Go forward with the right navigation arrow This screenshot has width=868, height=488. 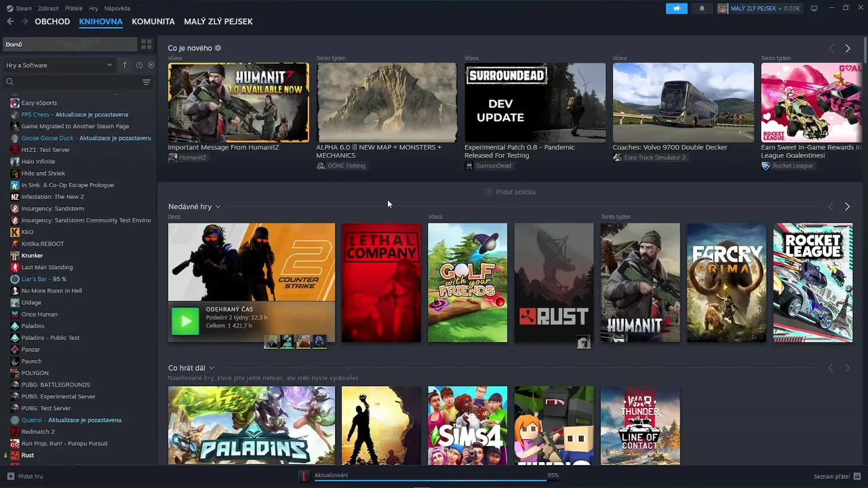pyautogui.click(x=25, y=22)
